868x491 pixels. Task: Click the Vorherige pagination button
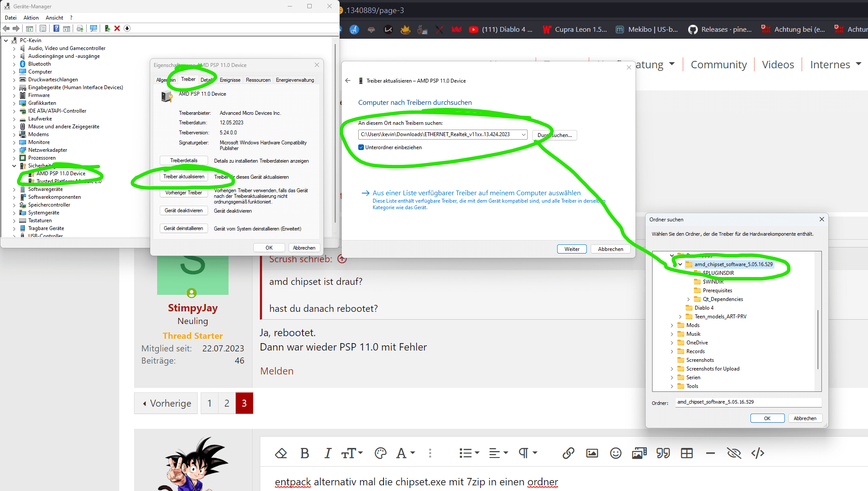coord(166,403)
